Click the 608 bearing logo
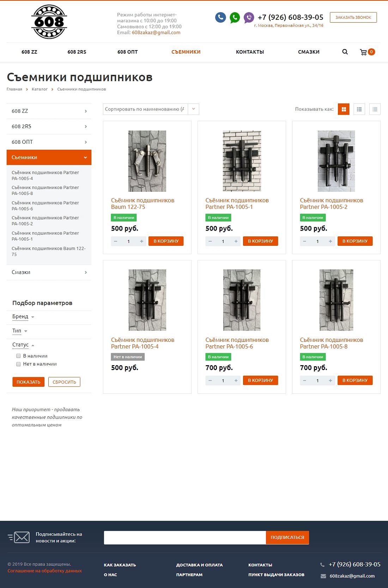Image resolution: width=388 pixels, height=588 pixels. point(49,22)
